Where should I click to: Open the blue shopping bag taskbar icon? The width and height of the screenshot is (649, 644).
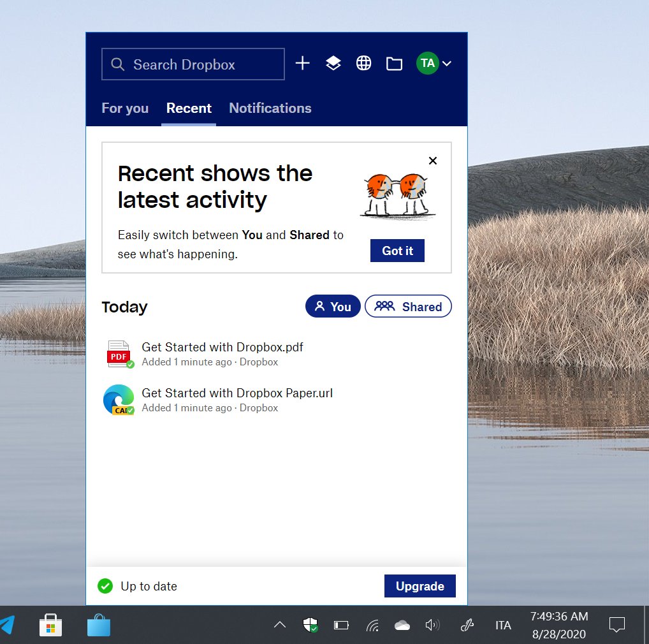coord(99,625)
